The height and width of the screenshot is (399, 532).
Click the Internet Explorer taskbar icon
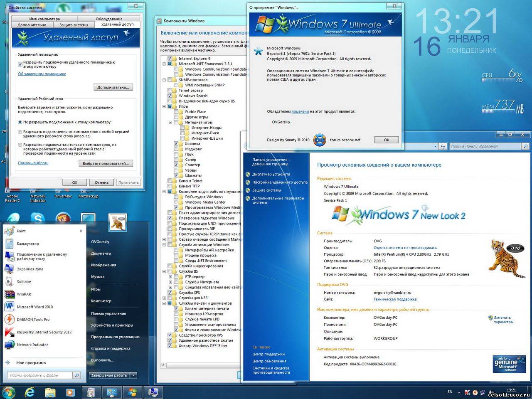point(30,392)
